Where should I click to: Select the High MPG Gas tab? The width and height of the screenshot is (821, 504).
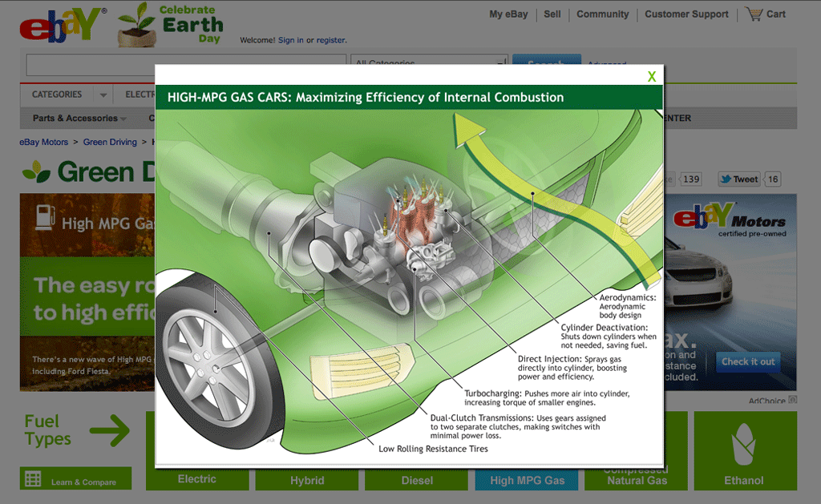(527, 480)
